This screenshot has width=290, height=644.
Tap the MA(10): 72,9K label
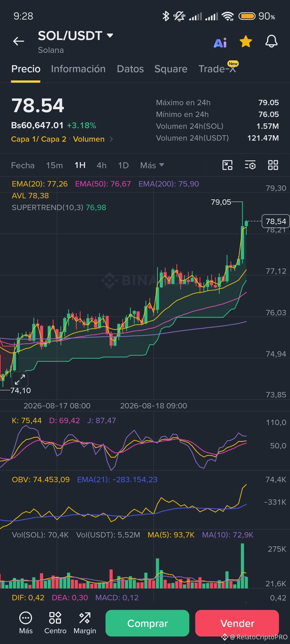(228, 535)
